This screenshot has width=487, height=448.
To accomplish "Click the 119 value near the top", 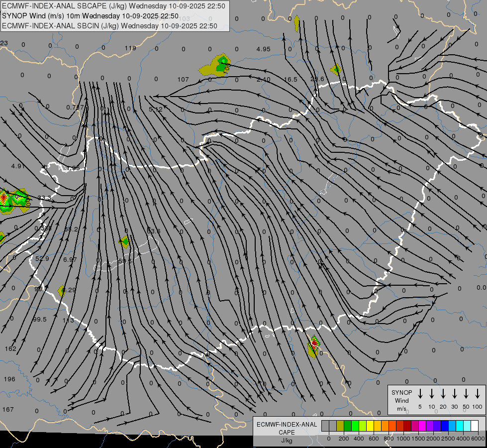I will click(130, 48).
